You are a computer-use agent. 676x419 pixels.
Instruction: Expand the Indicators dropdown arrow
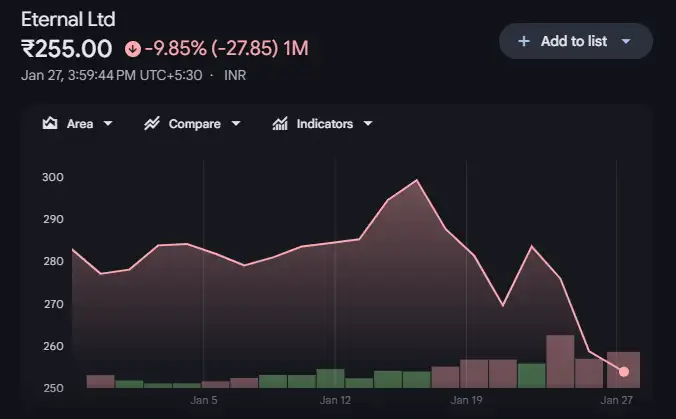point(368,124)
